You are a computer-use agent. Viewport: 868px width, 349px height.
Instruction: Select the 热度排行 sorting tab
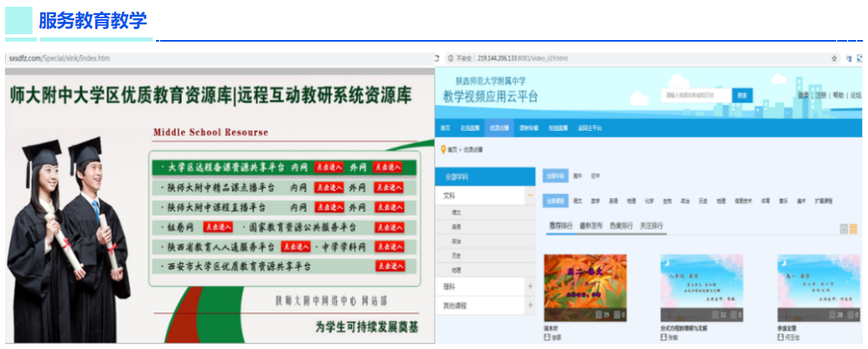tap(620, 226)
